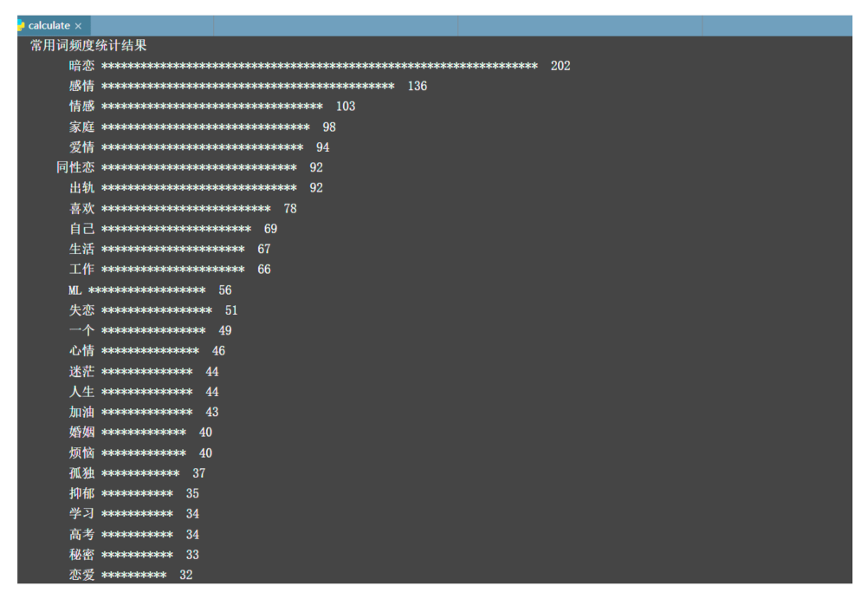Click the word 爱情
Viewport: 868px width, 599px height.
point(82,147)
